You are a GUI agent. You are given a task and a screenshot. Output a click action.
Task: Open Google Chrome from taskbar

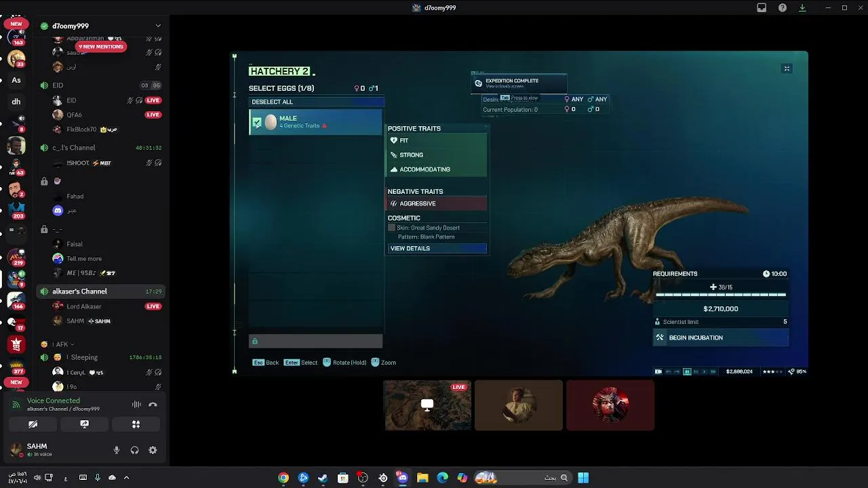click(283, 478)
